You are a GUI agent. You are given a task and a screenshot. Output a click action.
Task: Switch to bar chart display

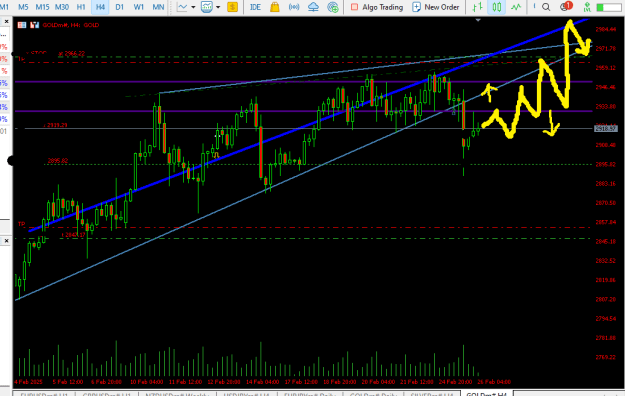[477, 7]
